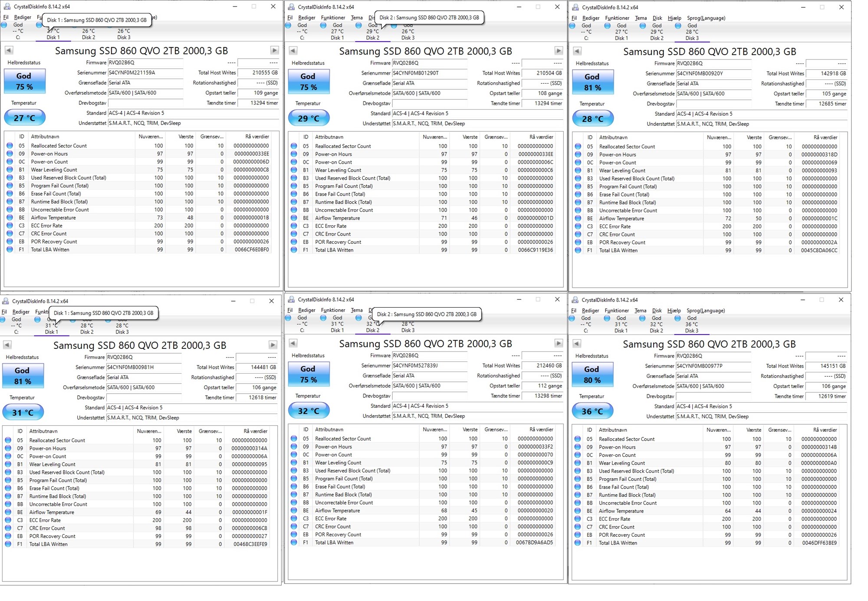Select Uncorrectable Error Count status icon, 145151 GB window
Screen dimensions: 868x601
click(578, 503)
